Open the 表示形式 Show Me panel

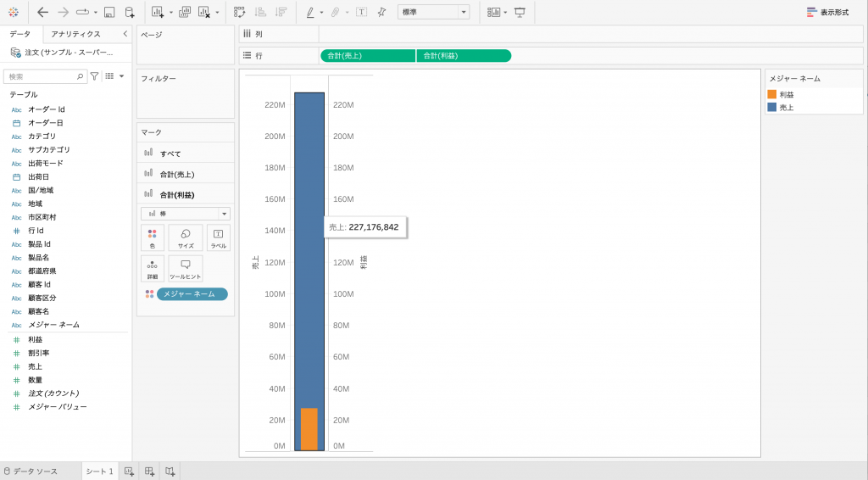[x=827, y=12]
